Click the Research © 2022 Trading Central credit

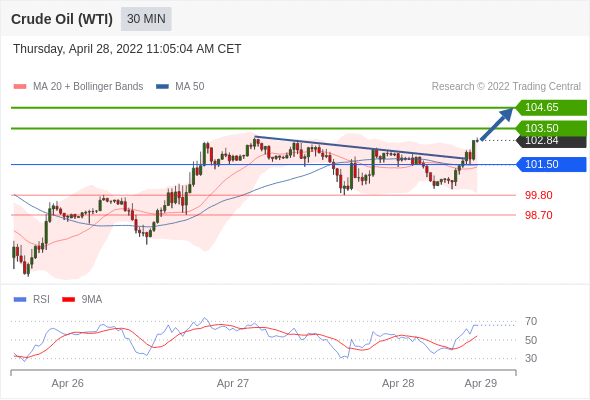click(506, 87)
